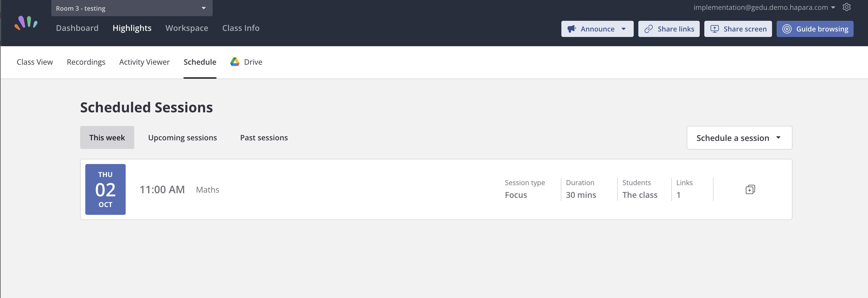Open the Workspace tab

click(x=187, y=28)
